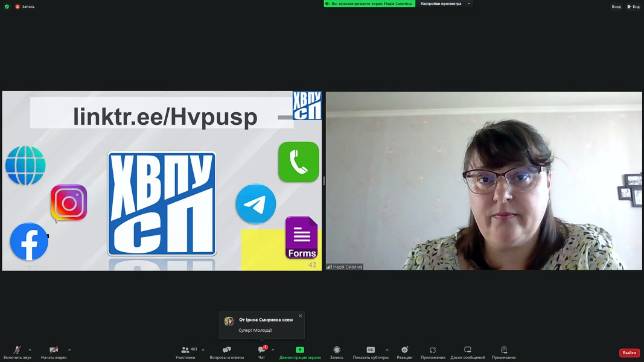Click the linktr.ee/Hvpusp link text
Viewport: 644px width, 362px height.
pos(165,117)
